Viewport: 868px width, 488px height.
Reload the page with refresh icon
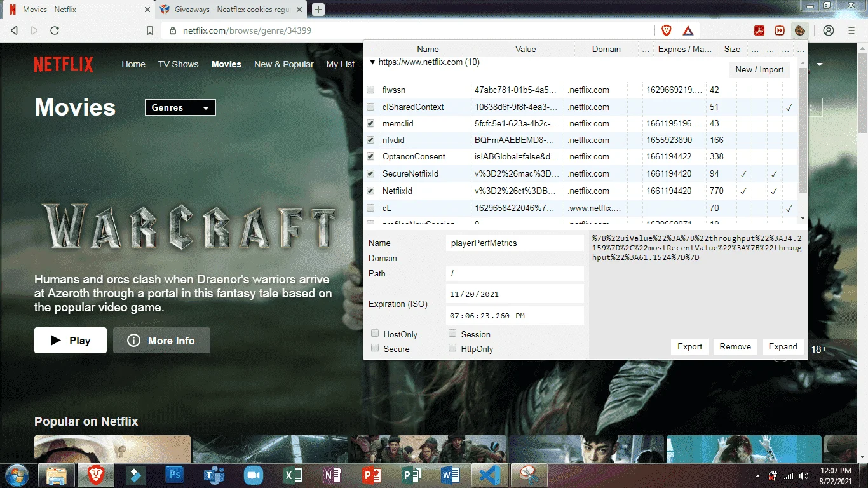(x=55, y=30)
